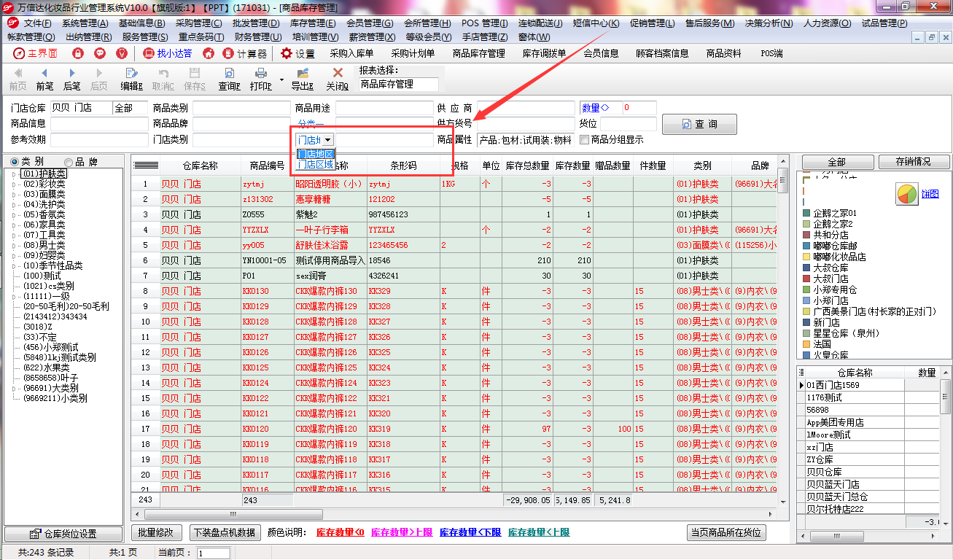
Task: Click the 打印 print tool
Action: [260, 79]
